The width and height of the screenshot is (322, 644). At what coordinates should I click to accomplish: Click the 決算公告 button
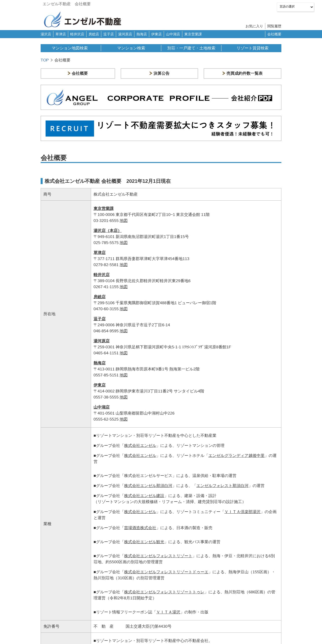tap(159, 73)
